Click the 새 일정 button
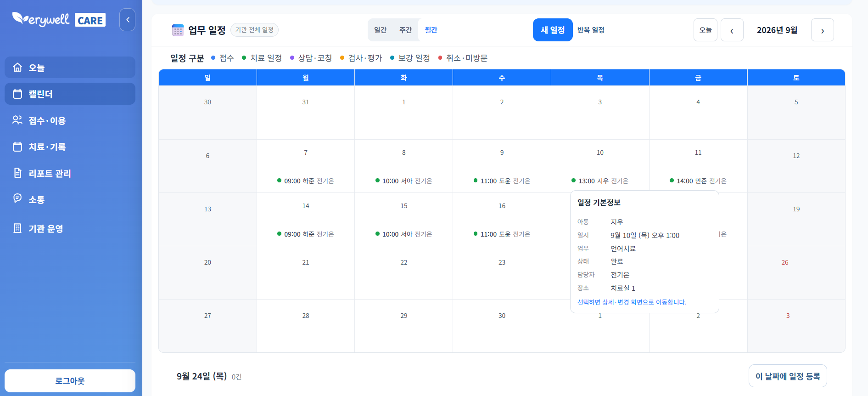This screenshot has height=396, width=868. coord(553,30)
